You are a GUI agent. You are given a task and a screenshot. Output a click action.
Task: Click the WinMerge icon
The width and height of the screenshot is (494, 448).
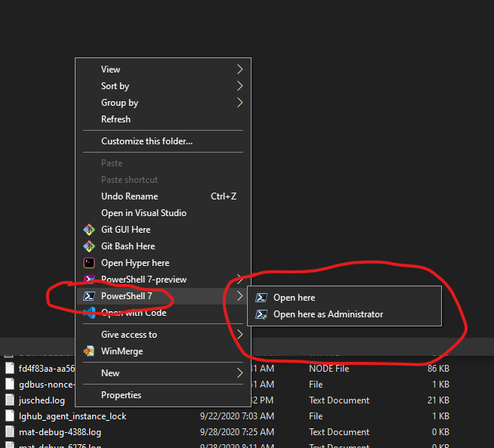tap(89, 351)
